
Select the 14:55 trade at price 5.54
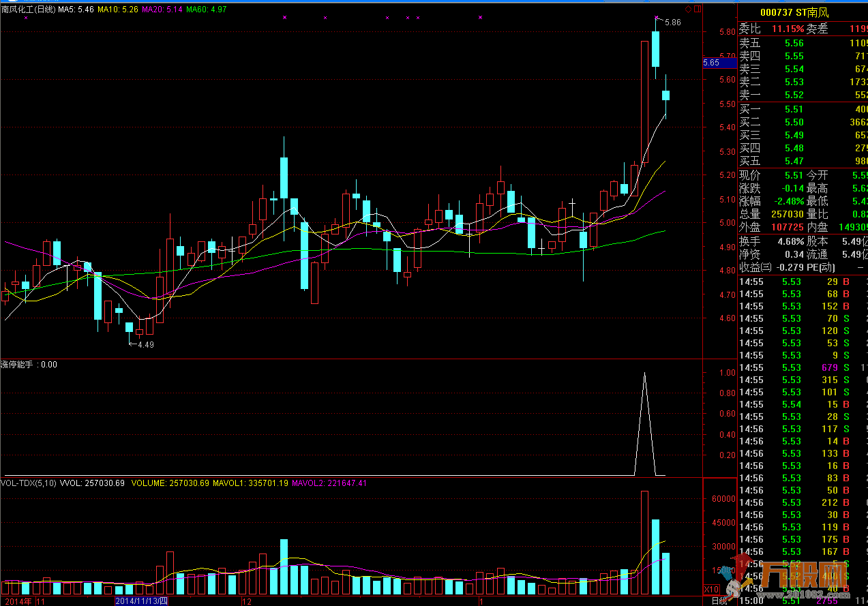click(x=803, y=404)
